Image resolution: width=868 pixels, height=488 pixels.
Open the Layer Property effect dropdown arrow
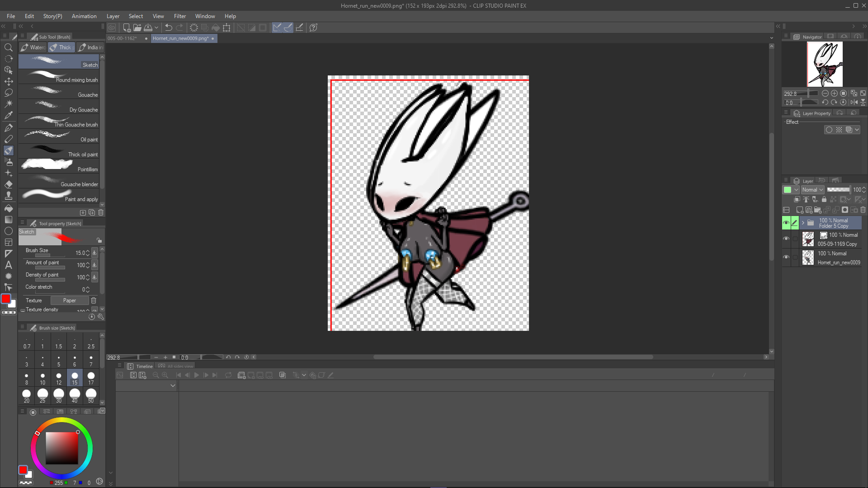857,130
